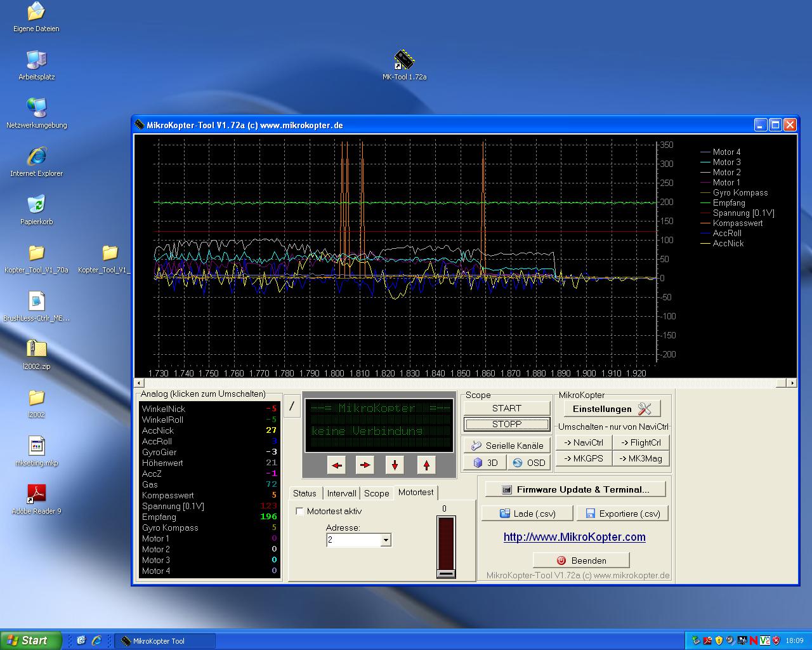
Task: Expand the Adresse dropdown
Action: pos(385,540)
